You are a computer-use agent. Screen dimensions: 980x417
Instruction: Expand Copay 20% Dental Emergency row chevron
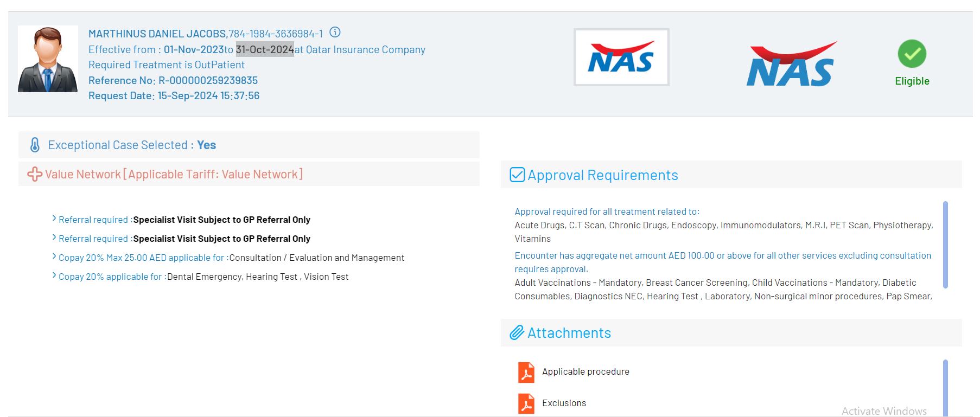(x=54, y=275)
